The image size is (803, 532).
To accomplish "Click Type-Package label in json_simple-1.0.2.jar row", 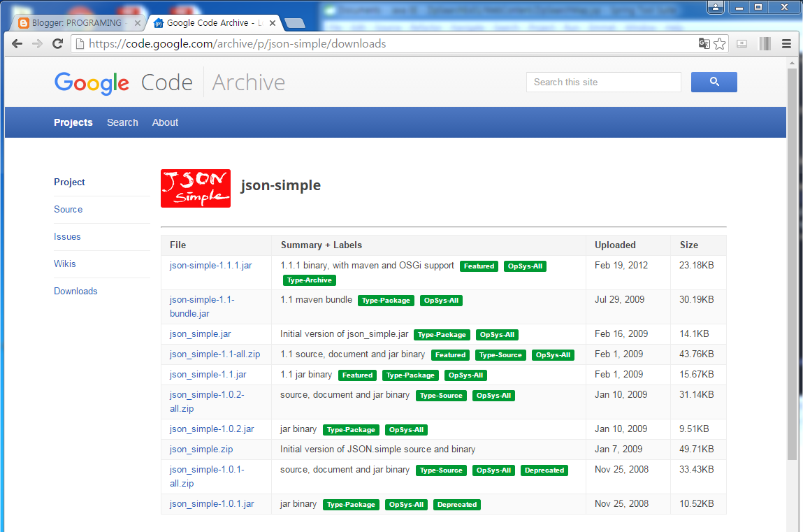I will tap(351, 430).
